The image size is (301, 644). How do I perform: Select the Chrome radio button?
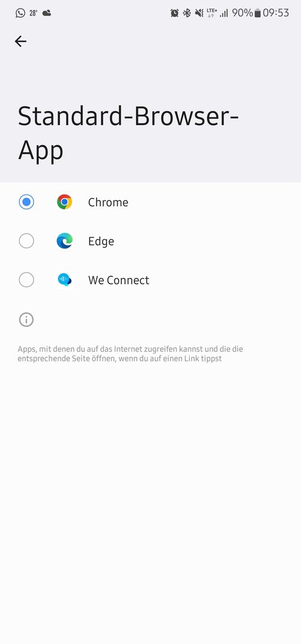click(26, 202)
